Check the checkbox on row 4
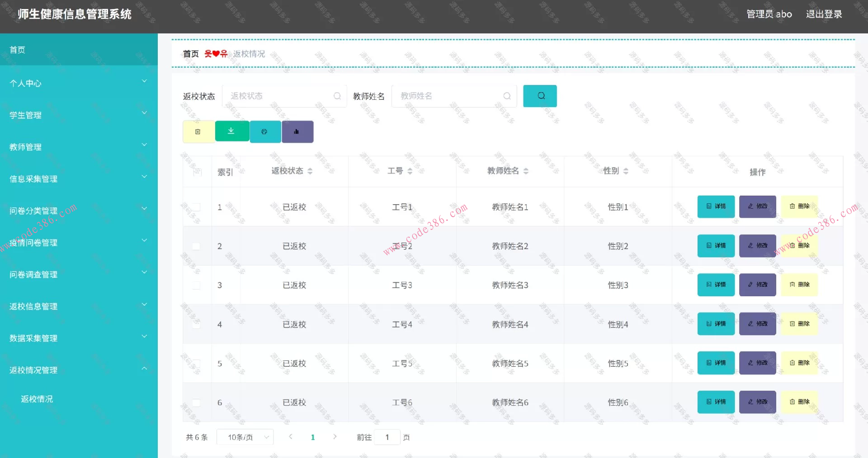 pos(196,324)
